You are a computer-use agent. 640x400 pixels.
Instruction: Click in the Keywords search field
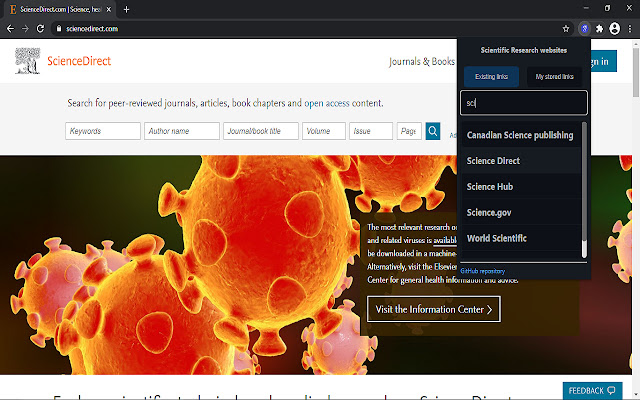coord(103,131)
